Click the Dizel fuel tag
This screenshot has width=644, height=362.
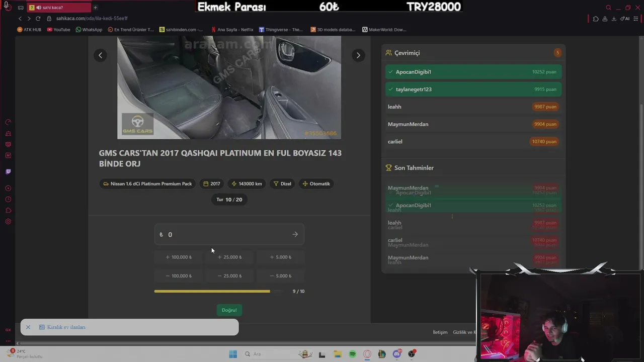282,184
